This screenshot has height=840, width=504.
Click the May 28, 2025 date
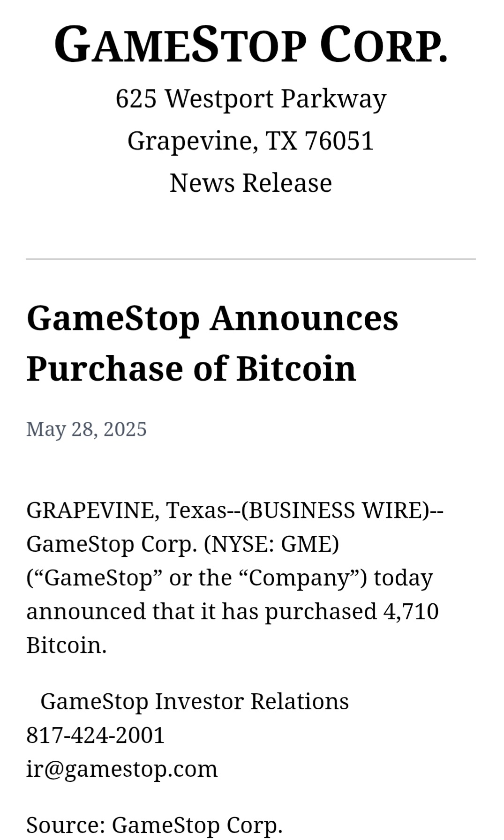[86, 429]
